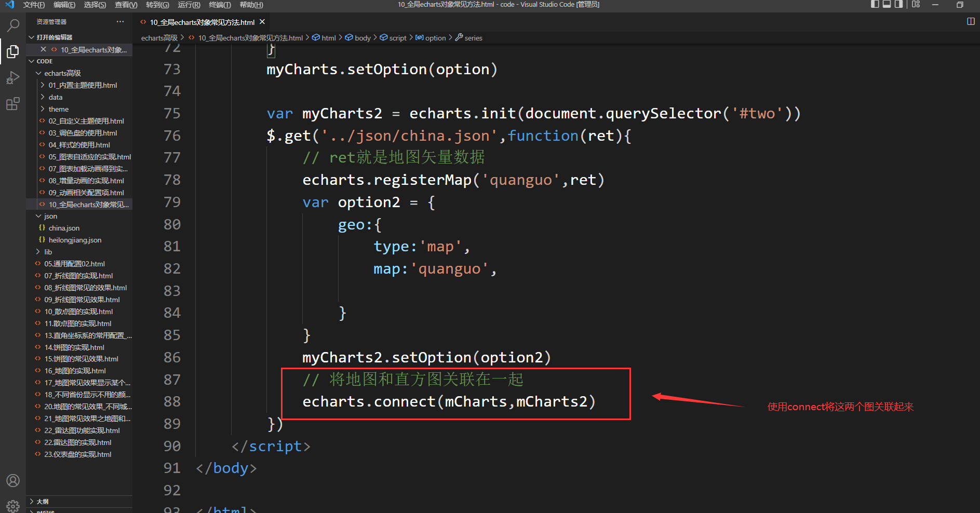This screenshot has height=513, width=980.
Task: Open the 帮助(H) menu
Action: coord(251,5)
